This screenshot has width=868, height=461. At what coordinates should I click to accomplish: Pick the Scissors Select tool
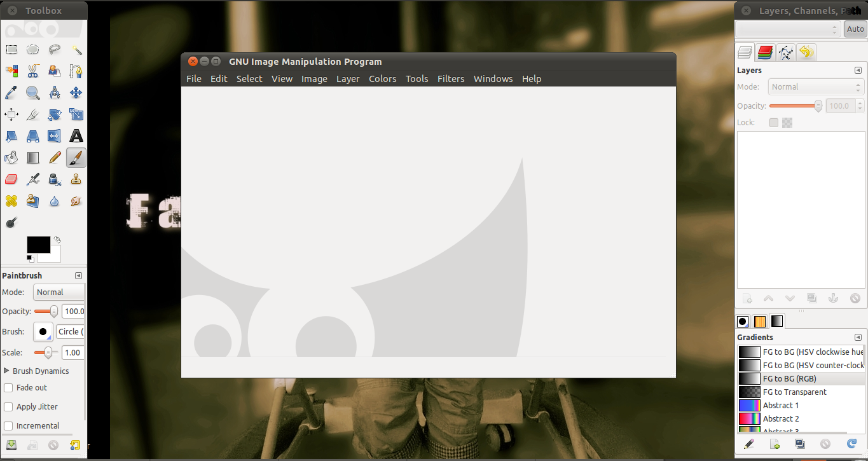click(33, 71)
